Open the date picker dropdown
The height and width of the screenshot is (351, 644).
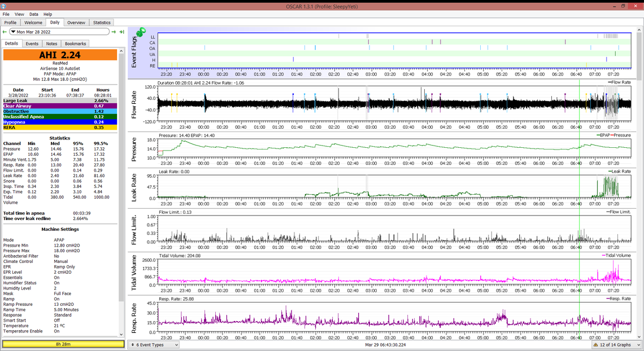59,32
